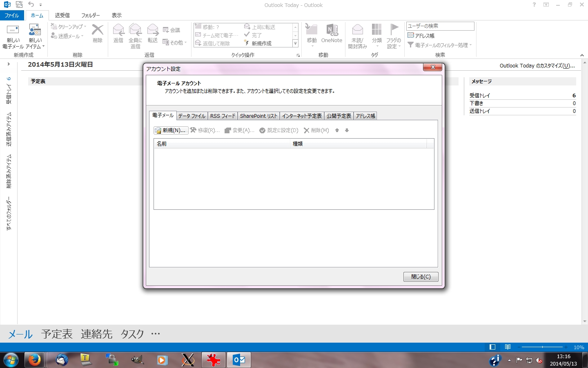Switch to Internet Calendars (インターネット予定表) tab

click(302, 116)
